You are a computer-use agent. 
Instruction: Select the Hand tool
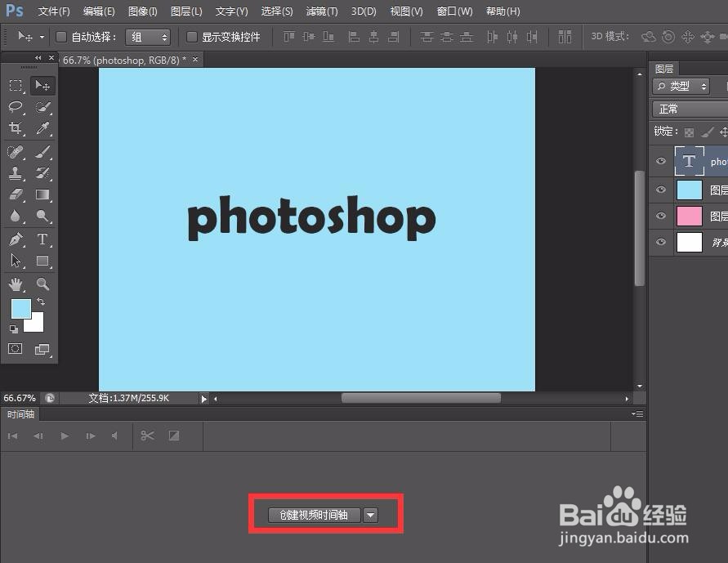tap(16, 284)
